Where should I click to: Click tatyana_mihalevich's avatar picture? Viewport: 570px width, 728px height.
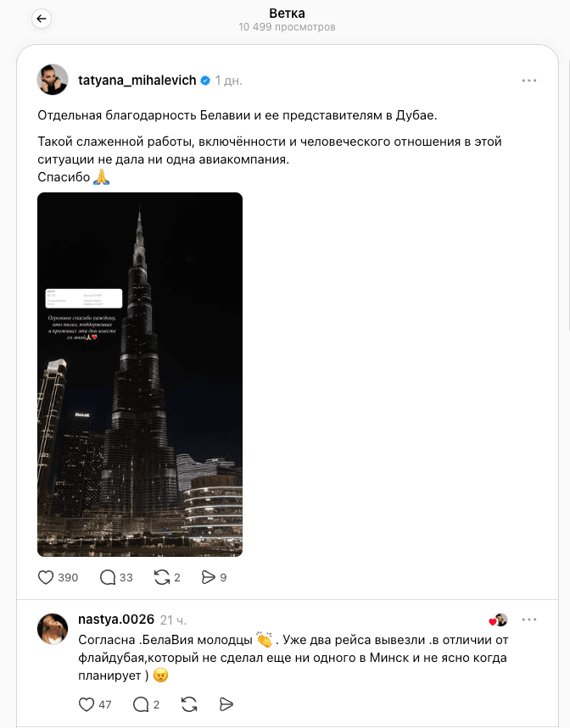53,80
